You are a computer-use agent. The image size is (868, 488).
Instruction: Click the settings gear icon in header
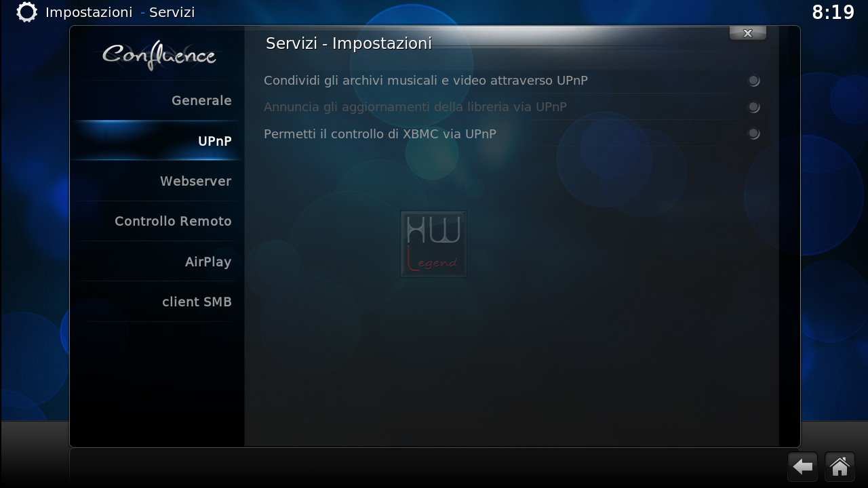tap(26, 12)
